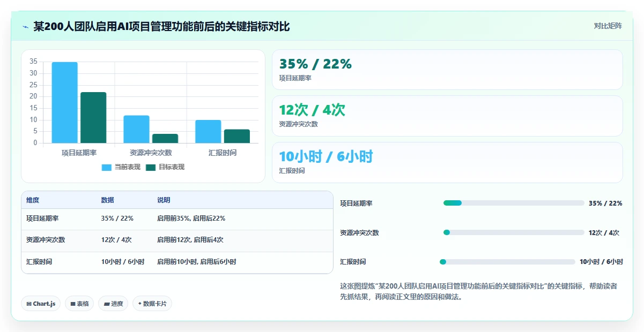Click the 汇报时间 progress row label
The image size is (644, 332).
click(353, 262)
